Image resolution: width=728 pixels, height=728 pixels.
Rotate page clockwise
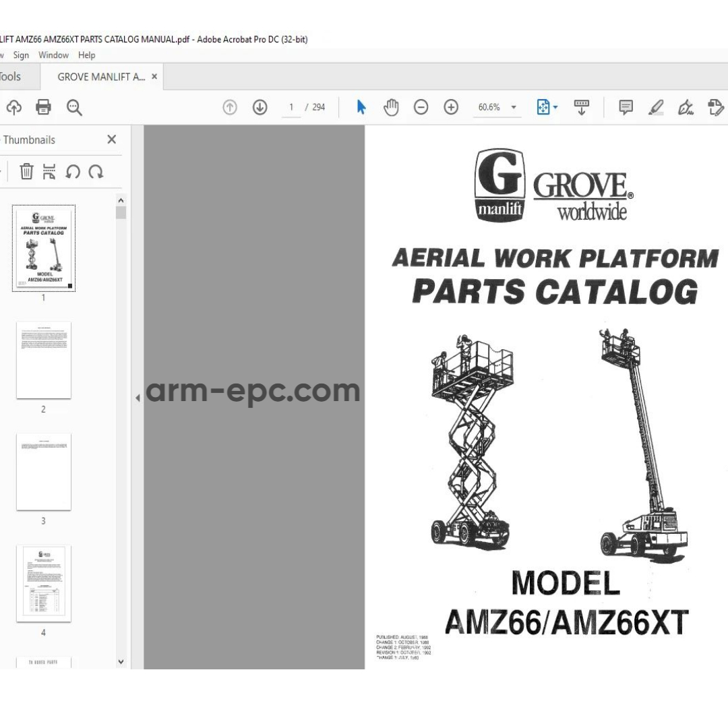(x=96, y=172)
